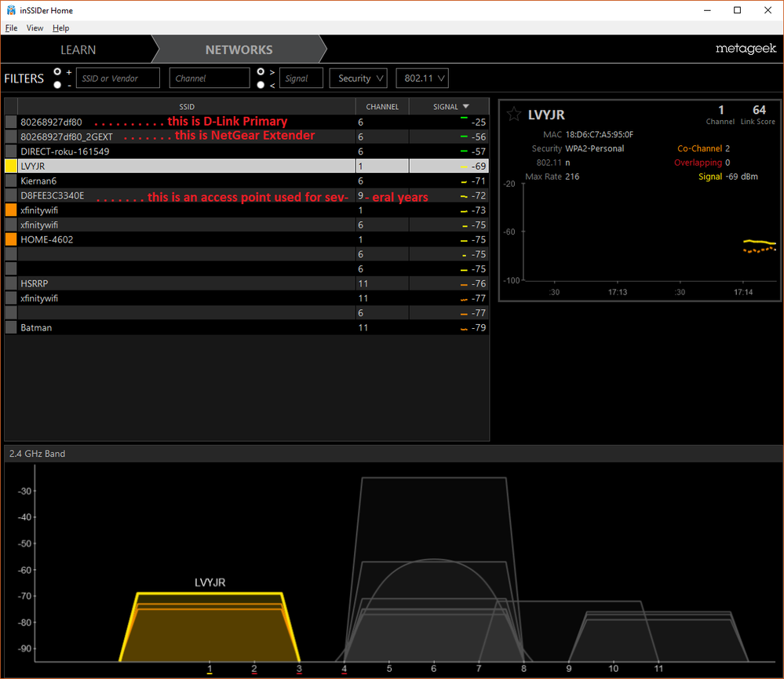The image size is (784, 679).
Task: Click the orange marker beside xfinitywifi on channel 1
Action: click(x=9, y=210)
